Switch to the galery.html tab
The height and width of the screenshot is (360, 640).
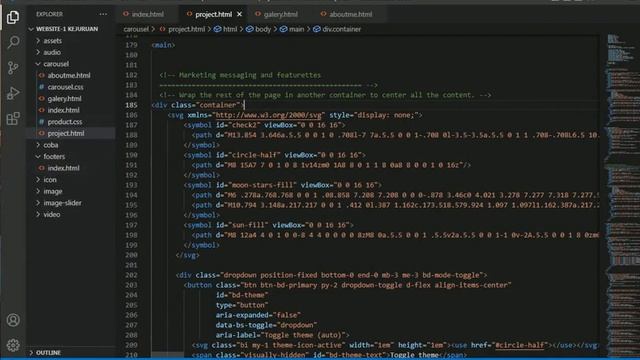(280, 14)
